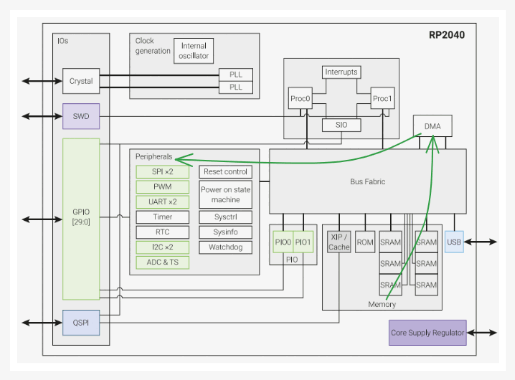The height and width of the screenshot is (380, 515).
Task: Select the Bus Fabric block
Action: pos(368,181)
